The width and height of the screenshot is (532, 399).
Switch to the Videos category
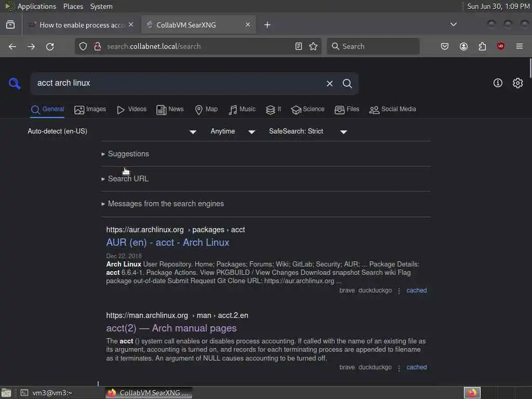tap(131, 109)
